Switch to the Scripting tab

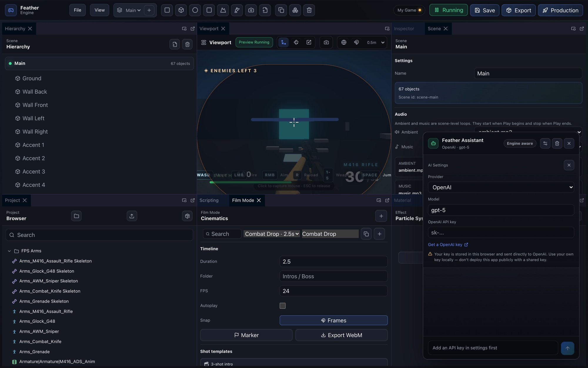click(209, 200)
